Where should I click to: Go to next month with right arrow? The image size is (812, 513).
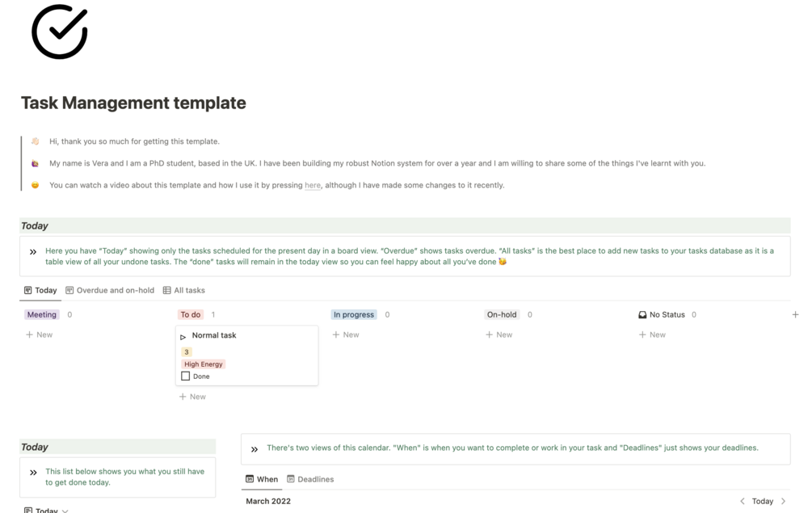click(x=783, y=501)
